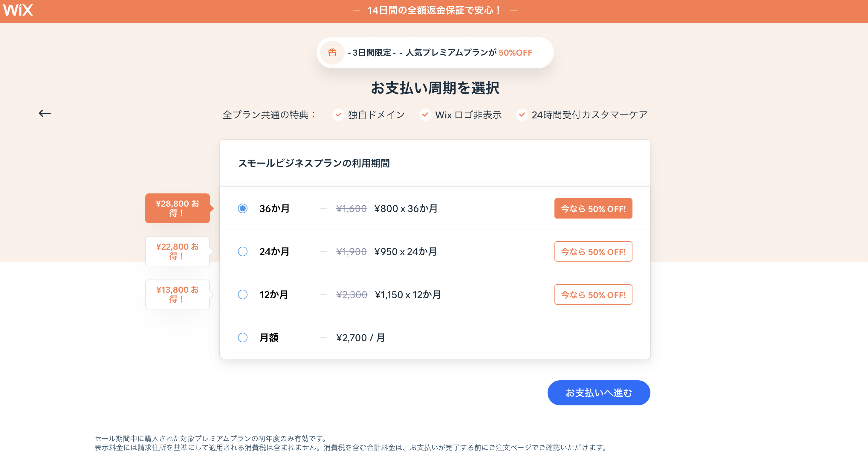
Task: Select the 24か月 radio button
Action: (x=243, y=252)
